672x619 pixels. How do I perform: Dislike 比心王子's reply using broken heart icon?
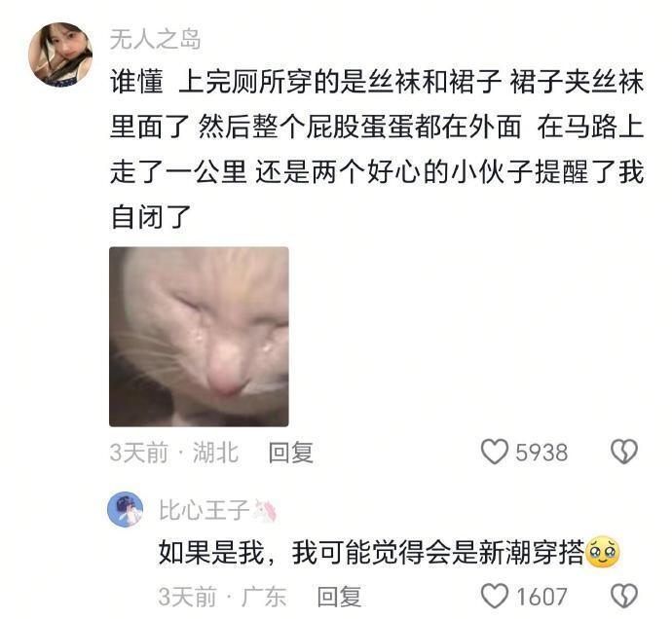[x=624, y=596]
